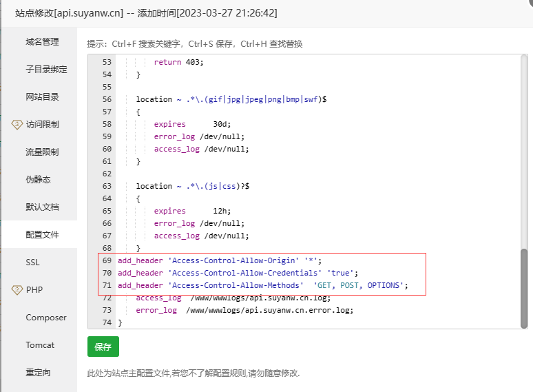
Task: Switch to the 子目录绑定 tab
Action: pyautogui.click(x=46, y=70)
